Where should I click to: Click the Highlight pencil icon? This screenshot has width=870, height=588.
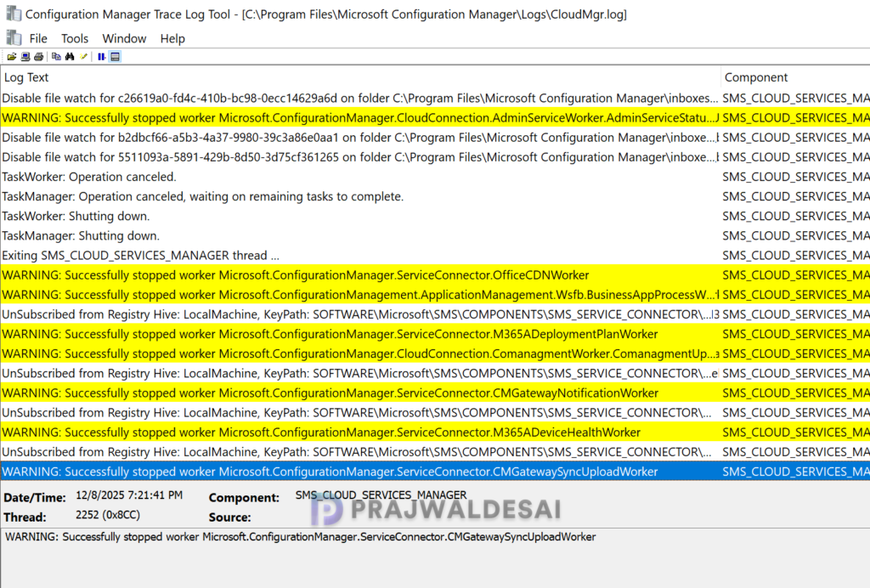[84, 57]
